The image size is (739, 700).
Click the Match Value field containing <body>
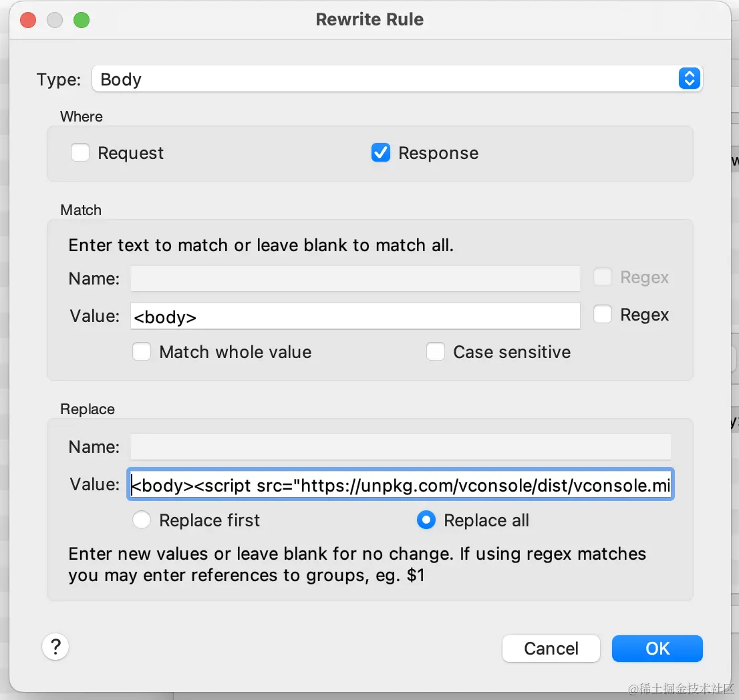[x=355, y=316]
